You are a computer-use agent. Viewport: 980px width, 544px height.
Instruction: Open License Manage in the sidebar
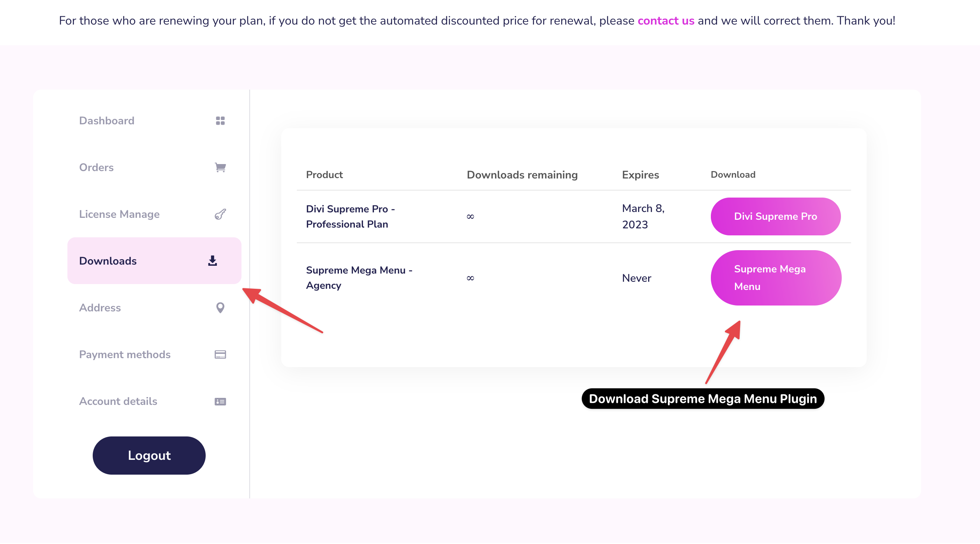pos(119,214)
